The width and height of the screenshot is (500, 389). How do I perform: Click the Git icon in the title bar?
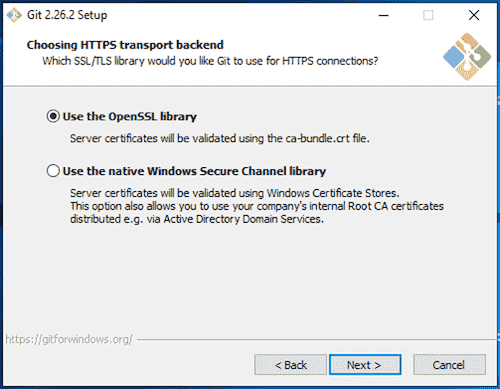click(x=14, y=15)
